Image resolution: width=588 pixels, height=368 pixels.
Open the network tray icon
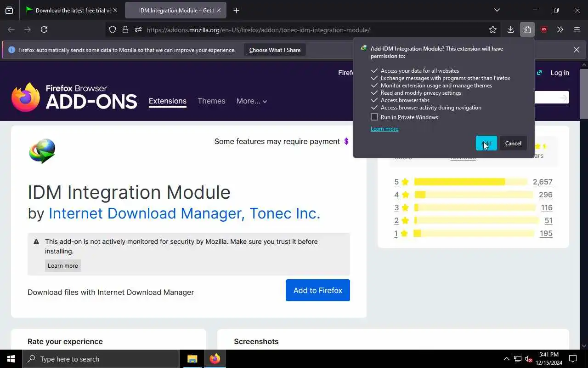click(x=517, y=359)
